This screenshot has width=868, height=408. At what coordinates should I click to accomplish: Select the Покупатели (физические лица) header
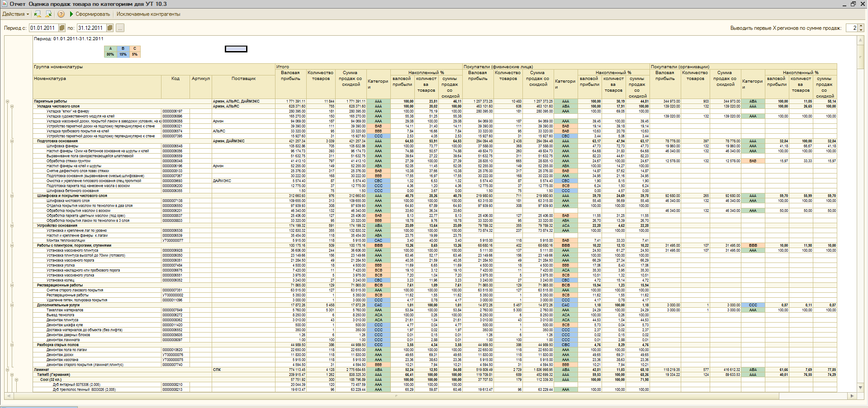(x=556, y=66)
